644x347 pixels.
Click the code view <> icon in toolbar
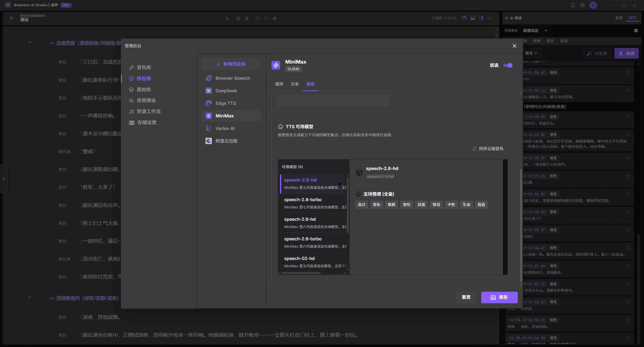(490, 18)
